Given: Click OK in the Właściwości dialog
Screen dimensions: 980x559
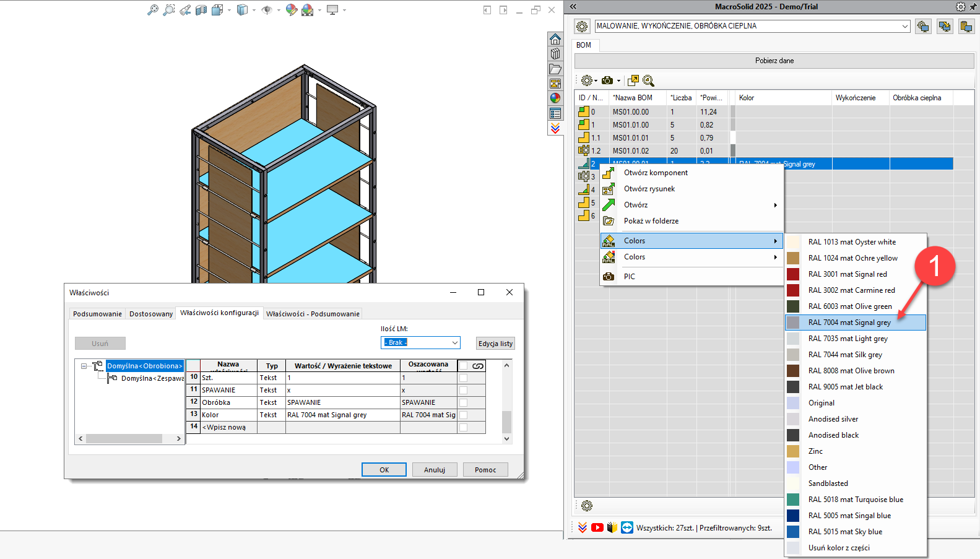Looking at the screenshot, I should [384, 470].
